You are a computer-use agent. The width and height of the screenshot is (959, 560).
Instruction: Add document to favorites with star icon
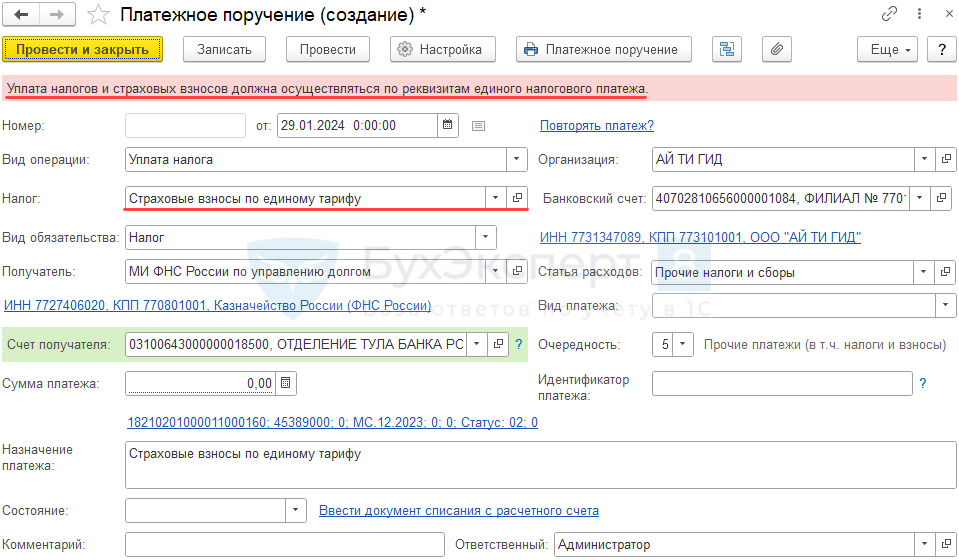click(98, 15)
